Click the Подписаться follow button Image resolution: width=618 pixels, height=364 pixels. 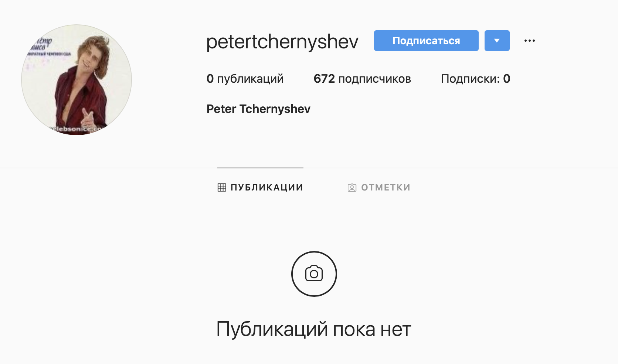click(426, 41)
